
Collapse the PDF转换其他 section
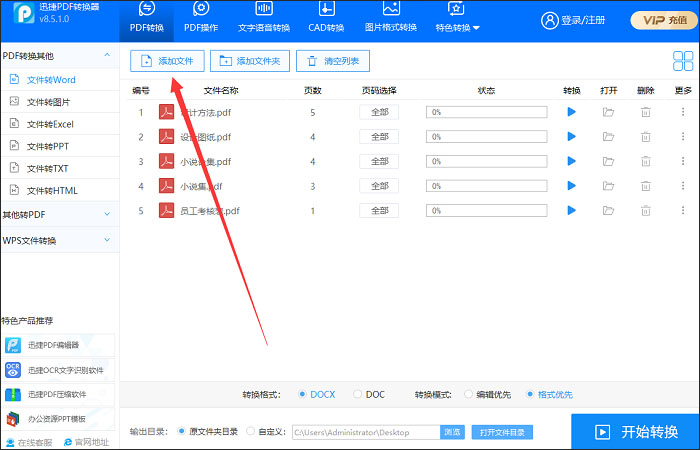[107, 55]
